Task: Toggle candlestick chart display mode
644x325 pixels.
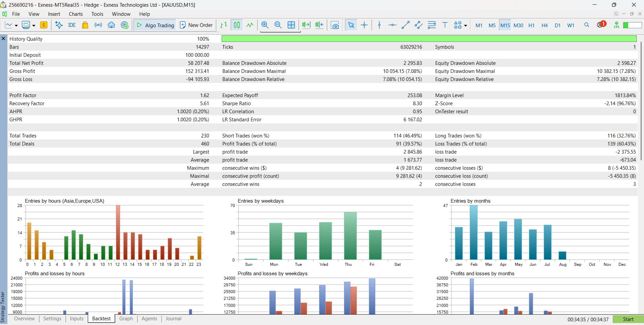Action: 237,25
